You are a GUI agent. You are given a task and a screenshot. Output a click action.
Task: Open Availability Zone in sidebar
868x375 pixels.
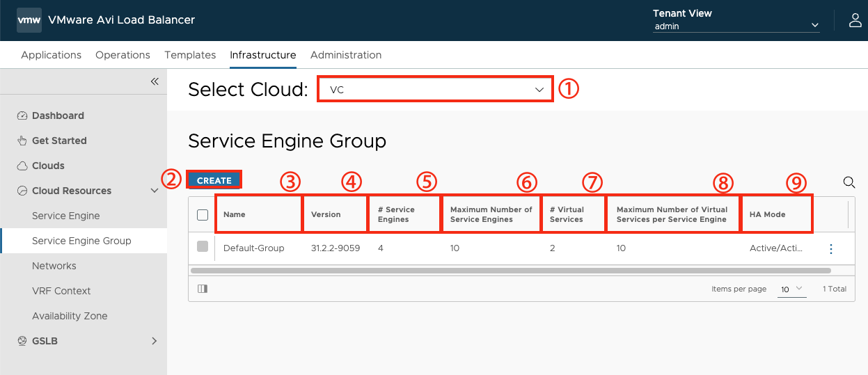[x=70, y=316]
